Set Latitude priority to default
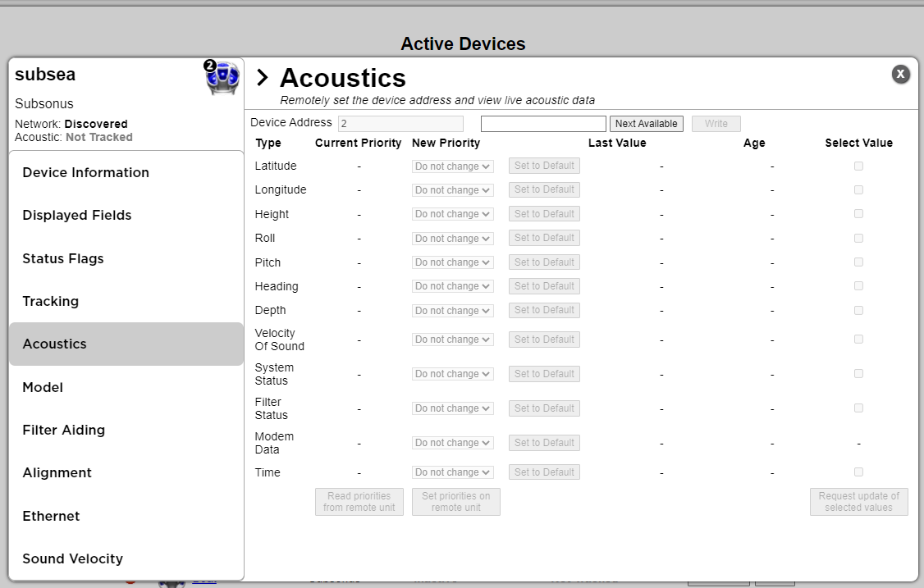 (x=545, y=166)
